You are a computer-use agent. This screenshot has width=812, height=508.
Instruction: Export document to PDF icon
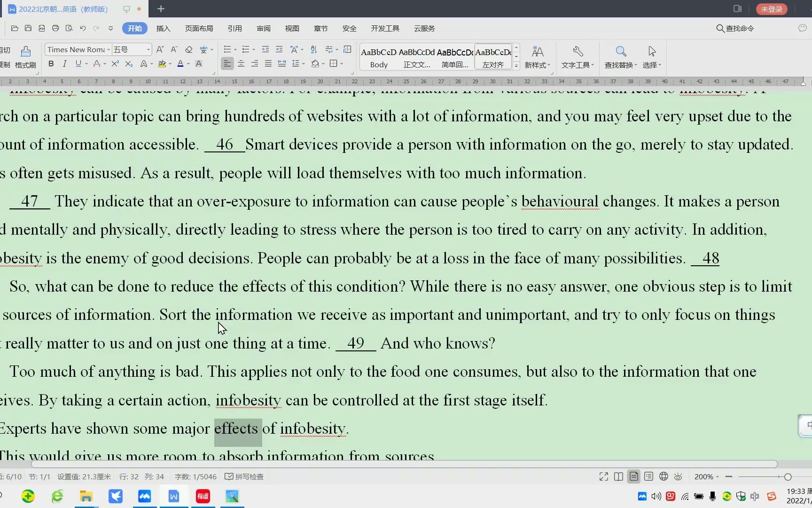(42, 28)
